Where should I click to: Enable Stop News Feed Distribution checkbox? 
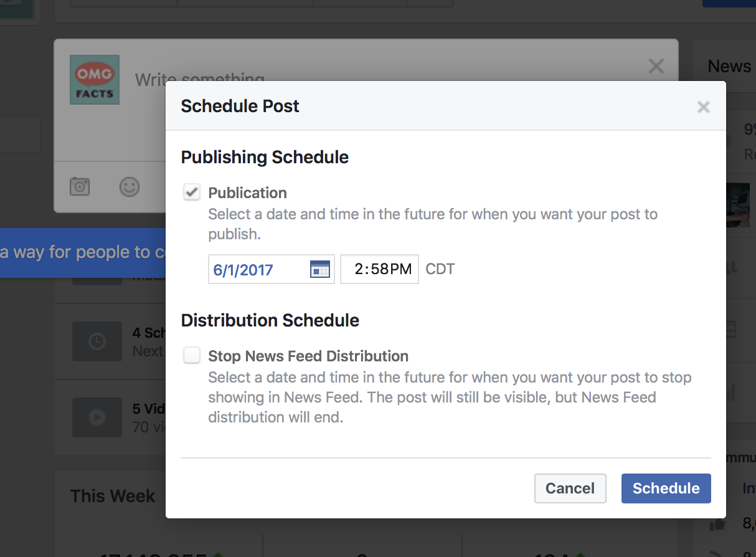point(192,356)
